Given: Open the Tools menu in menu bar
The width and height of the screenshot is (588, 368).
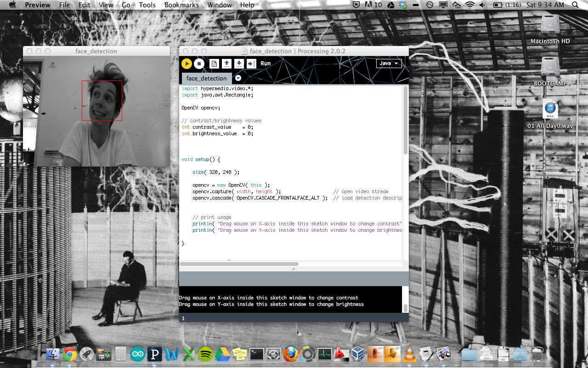Looking at the screenshot, I should [147, 5].
